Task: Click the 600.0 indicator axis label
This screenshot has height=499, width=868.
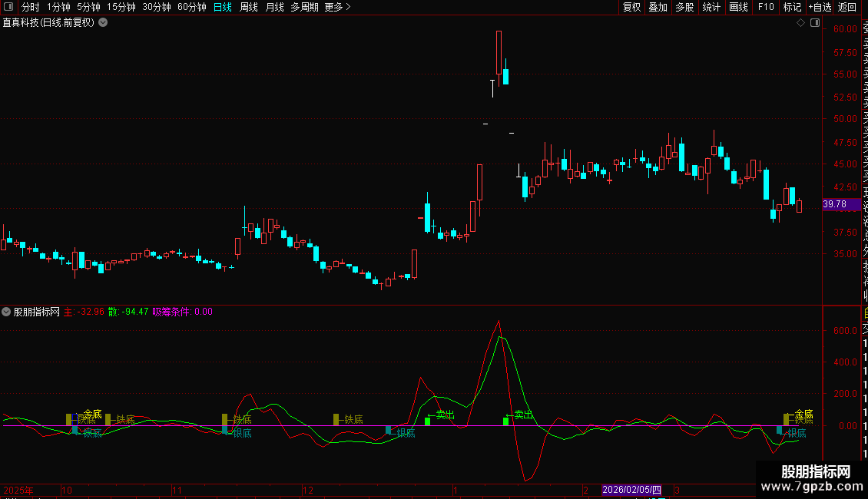Action: pos(845,331)
